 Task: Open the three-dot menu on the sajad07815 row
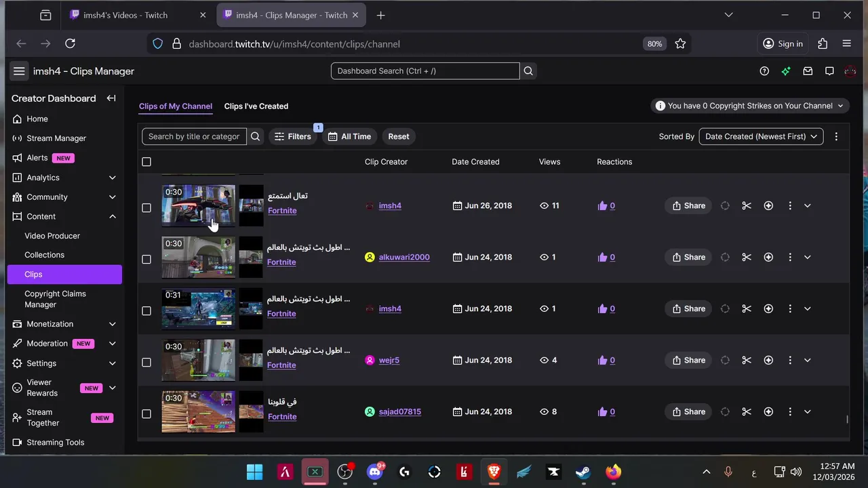tap(790, 411)
